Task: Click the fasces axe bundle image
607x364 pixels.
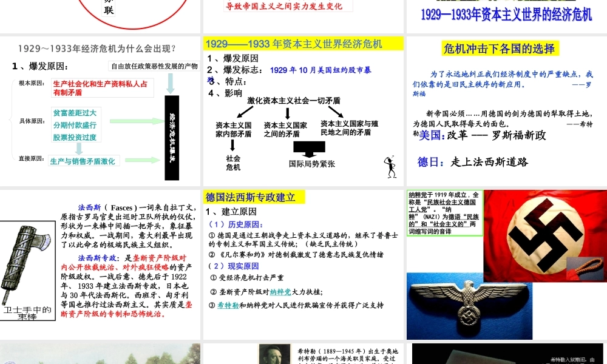Action: pyautogui.click(x=25, y=264)
